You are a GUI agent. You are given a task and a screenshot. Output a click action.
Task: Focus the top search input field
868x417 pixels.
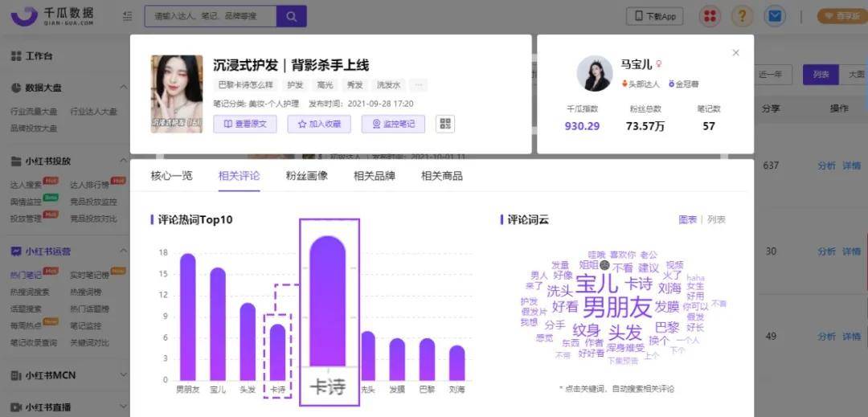211,17
